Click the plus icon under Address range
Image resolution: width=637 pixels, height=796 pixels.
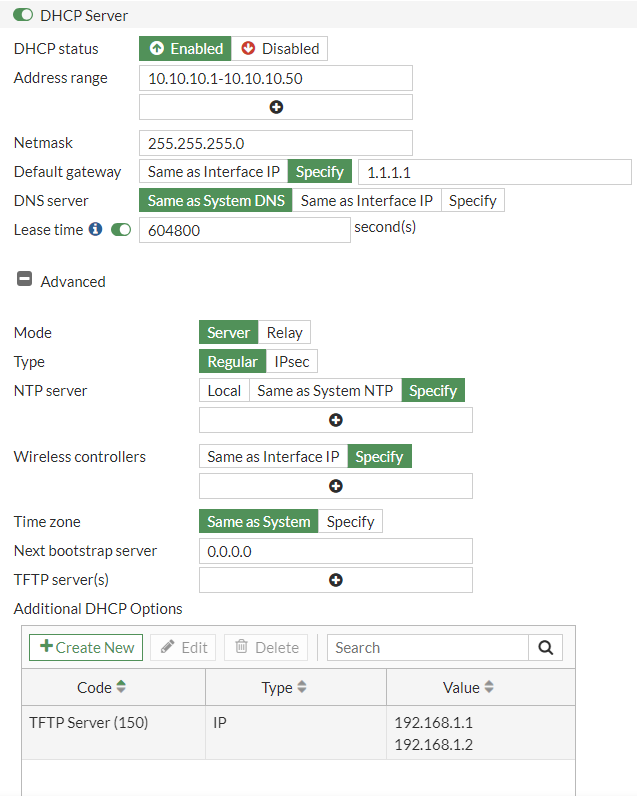276,107
